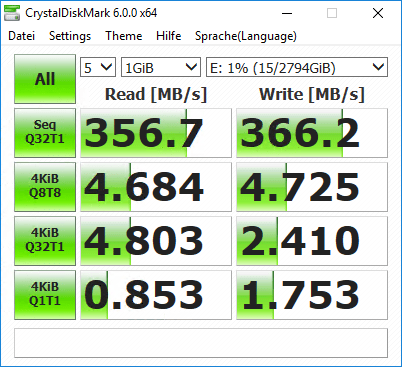Run the Seq Q32T1 test
This screenshot has width=402, height=368.
45,133
